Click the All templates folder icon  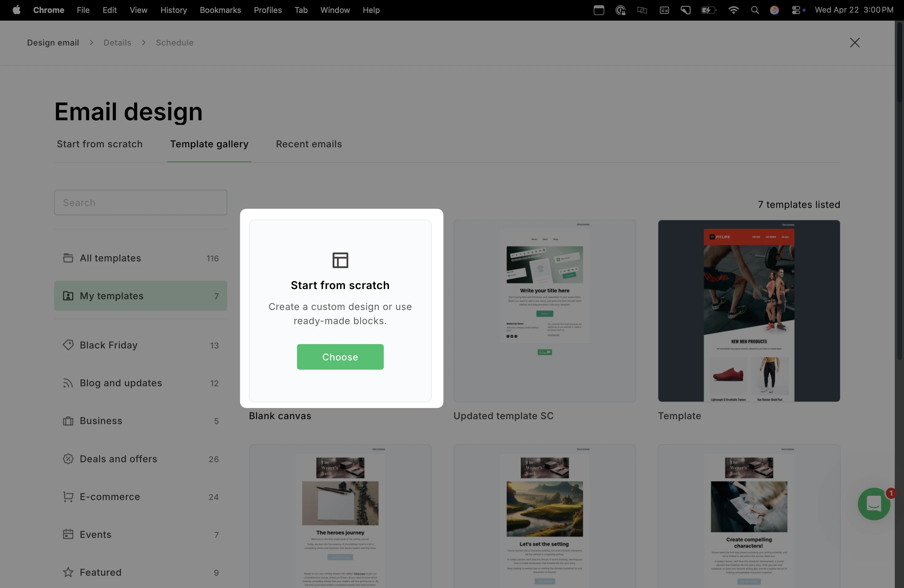pos(68,258)
